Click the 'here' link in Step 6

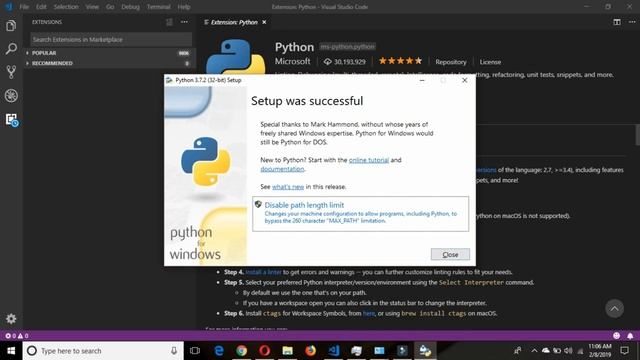[x=369, y=313]
